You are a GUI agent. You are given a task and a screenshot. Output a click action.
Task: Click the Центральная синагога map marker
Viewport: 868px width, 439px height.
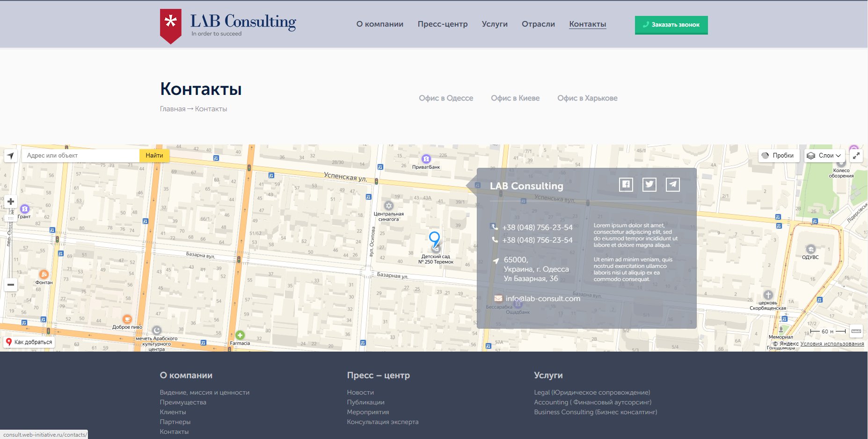pos(389,206)
